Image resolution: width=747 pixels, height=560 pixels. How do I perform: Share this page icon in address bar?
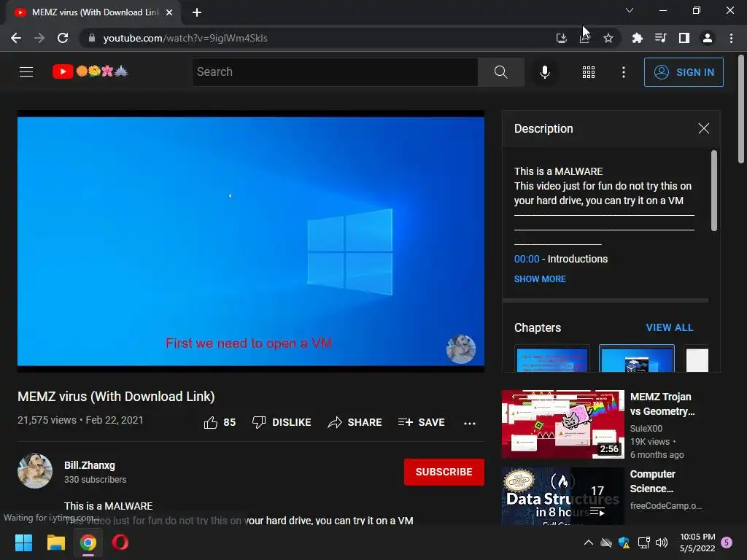(x=584, y=38)
